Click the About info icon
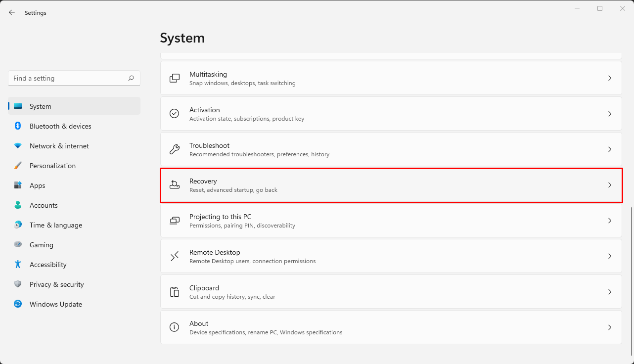 click(174, 327)
